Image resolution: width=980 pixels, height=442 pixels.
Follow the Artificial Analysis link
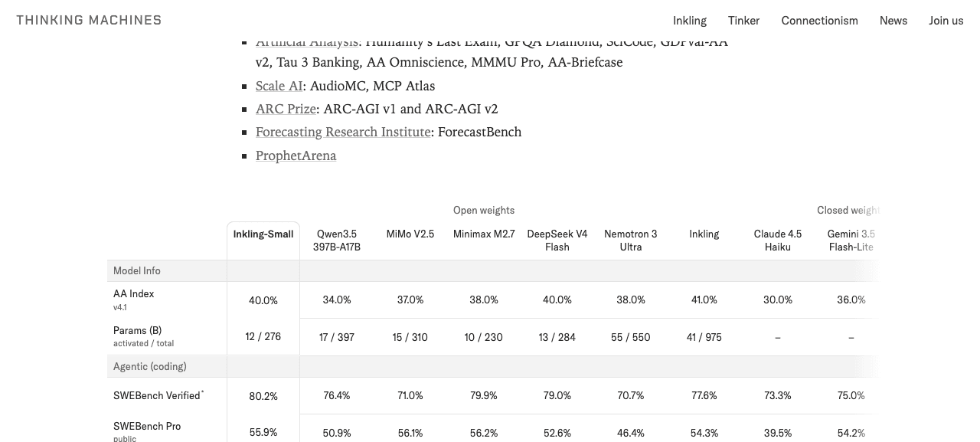click(307, 42)
